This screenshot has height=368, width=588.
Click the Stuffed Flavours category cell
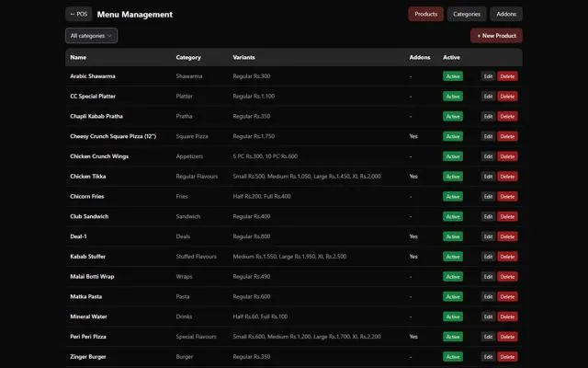pyautogui.click(x=196, y=257)
